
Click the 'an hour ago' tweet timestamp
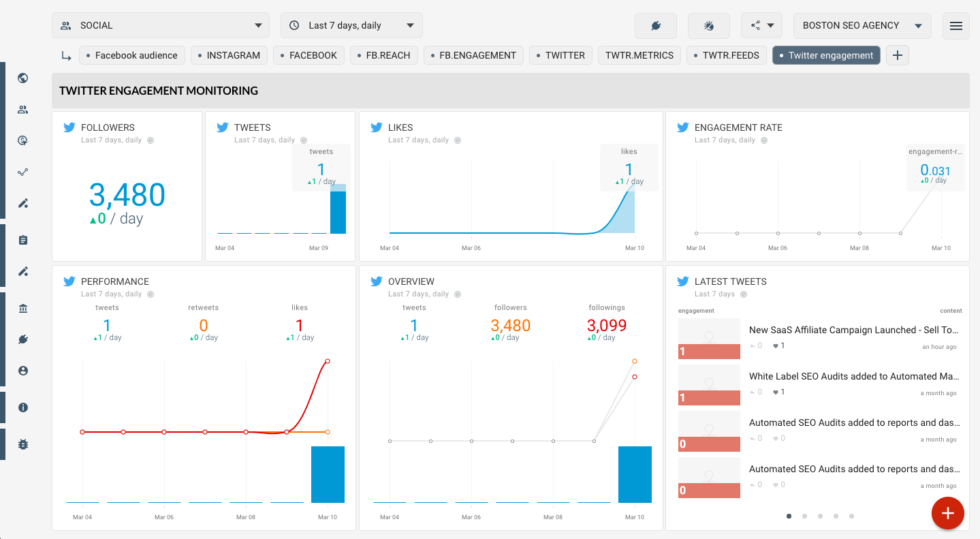(939, 347)
